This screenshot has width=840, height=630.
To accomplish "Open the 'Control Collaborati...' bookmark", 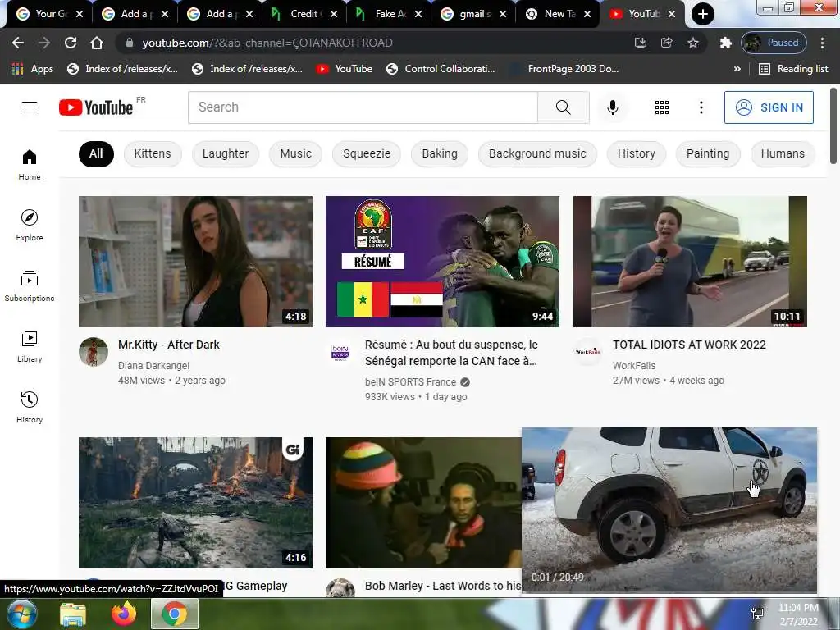I will click(441, 69).
